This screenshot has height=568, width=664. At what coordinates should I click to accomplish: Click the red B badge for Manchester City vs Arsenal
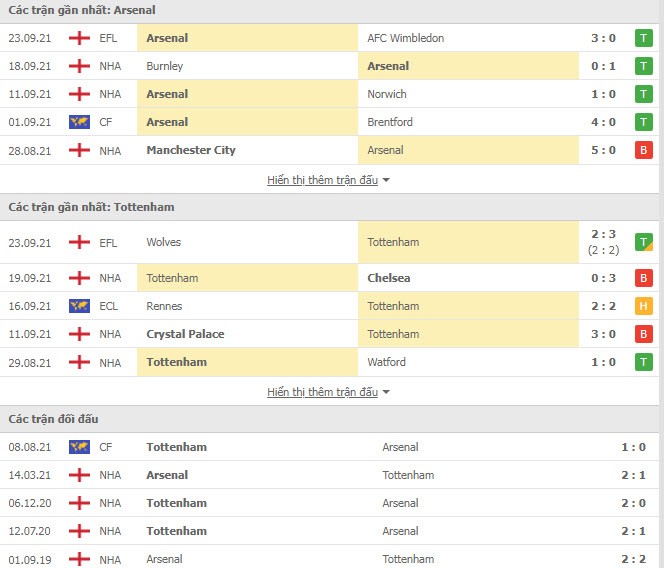click(x=643, y=150)
